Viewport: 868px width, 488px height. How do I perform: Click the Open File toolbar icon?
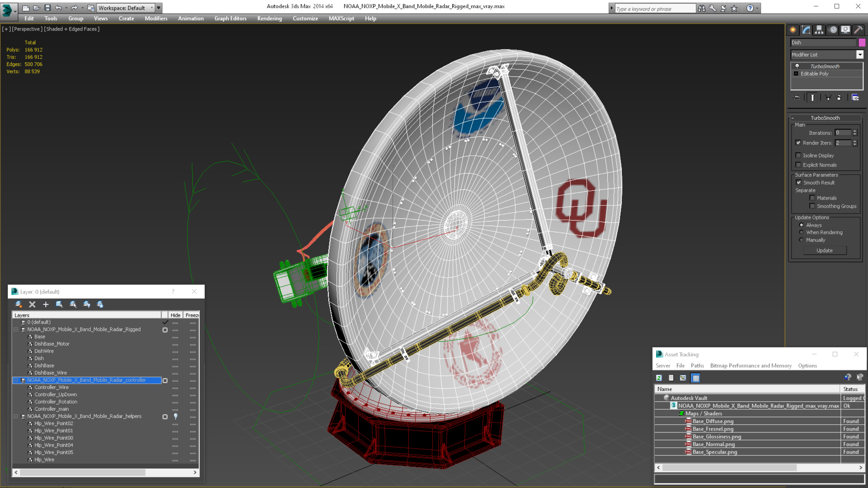click(37, 8)
